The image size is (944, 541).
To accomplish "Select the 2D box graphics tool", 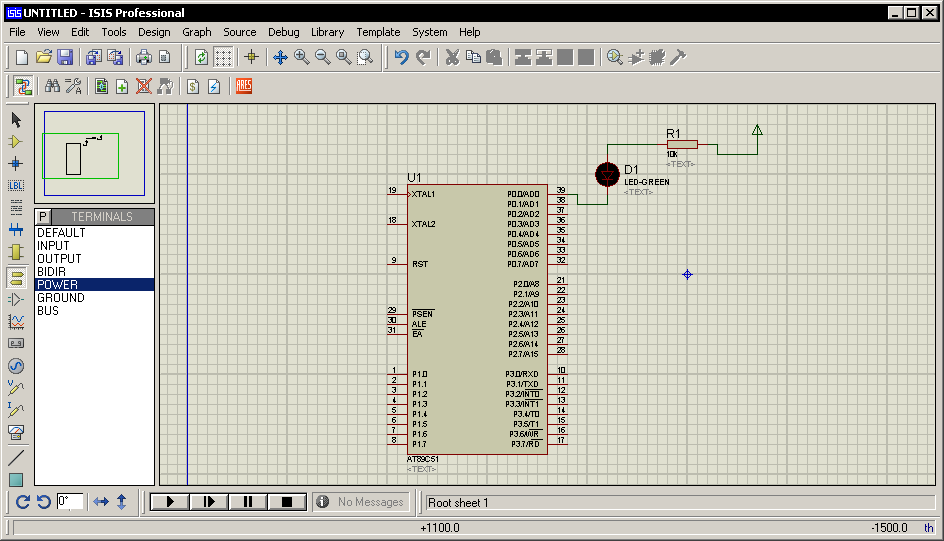I will click(16, 480).
